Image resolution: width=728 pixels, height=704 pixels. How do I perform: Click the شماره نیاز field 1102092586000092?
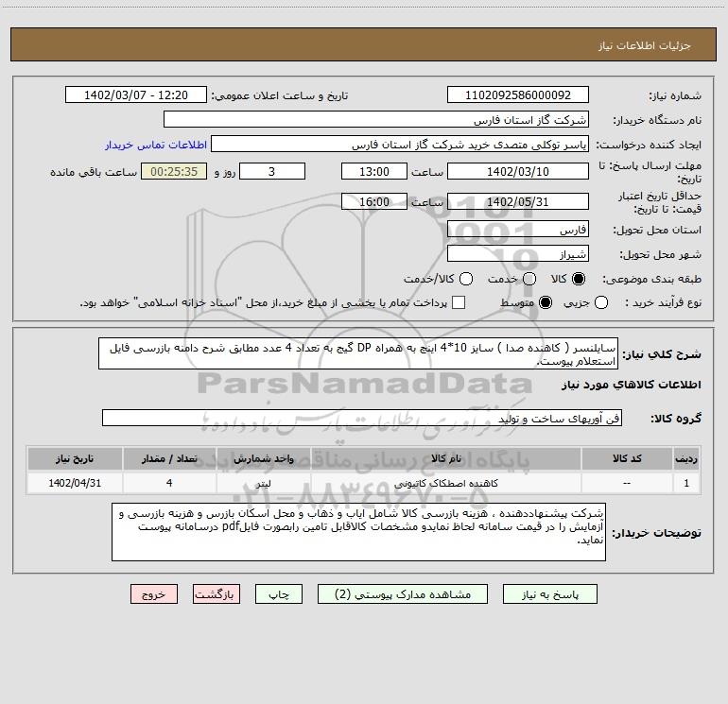[x=518, y=95]
